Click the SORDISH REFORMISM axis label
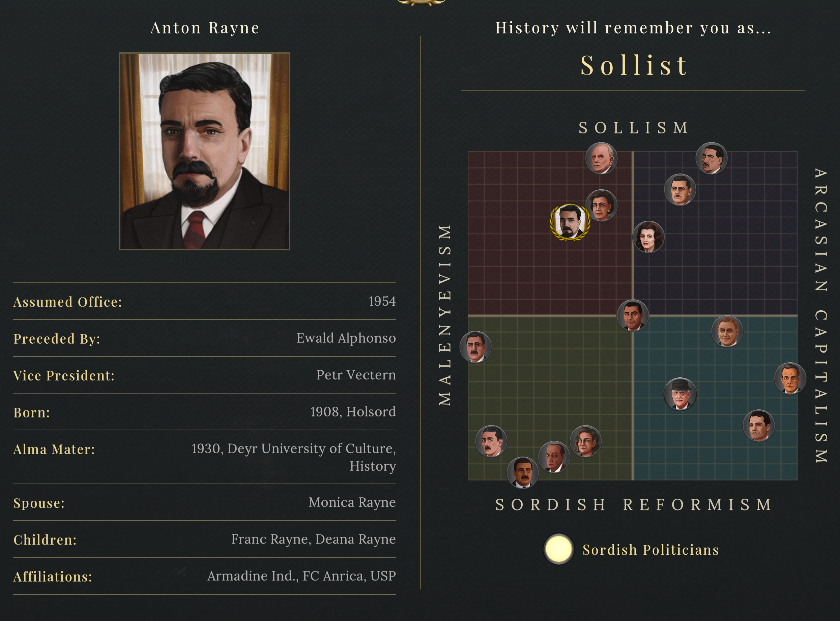The image size is (840, 621). [x=634, y=505]
